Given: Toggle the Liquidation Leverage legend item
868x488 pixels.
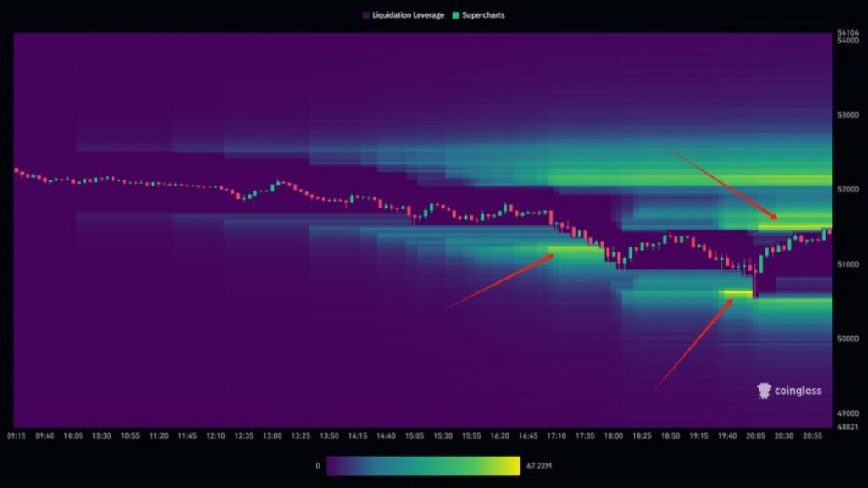Looking at the screenshot, I should pos(407,15).
